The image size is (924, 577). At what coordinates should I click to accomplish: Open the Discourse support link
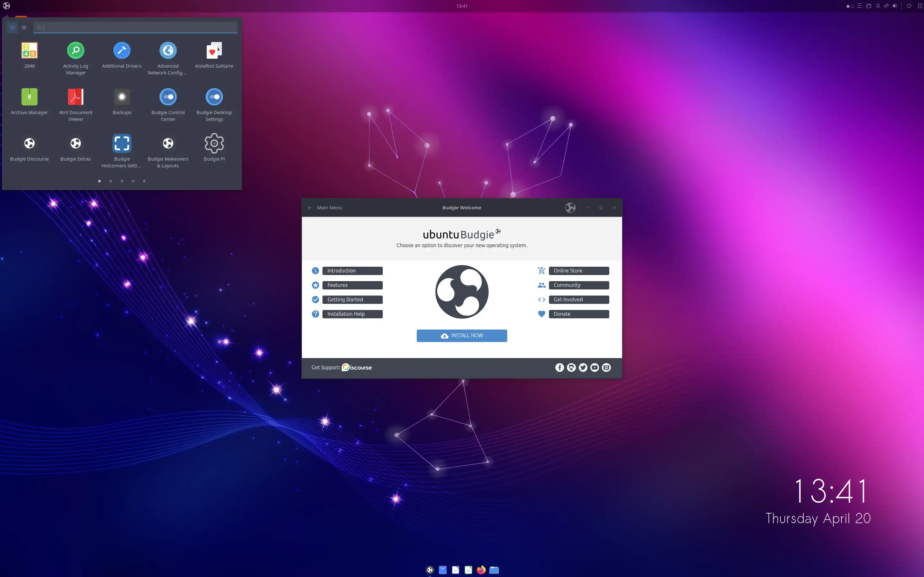tap(357, 367)
